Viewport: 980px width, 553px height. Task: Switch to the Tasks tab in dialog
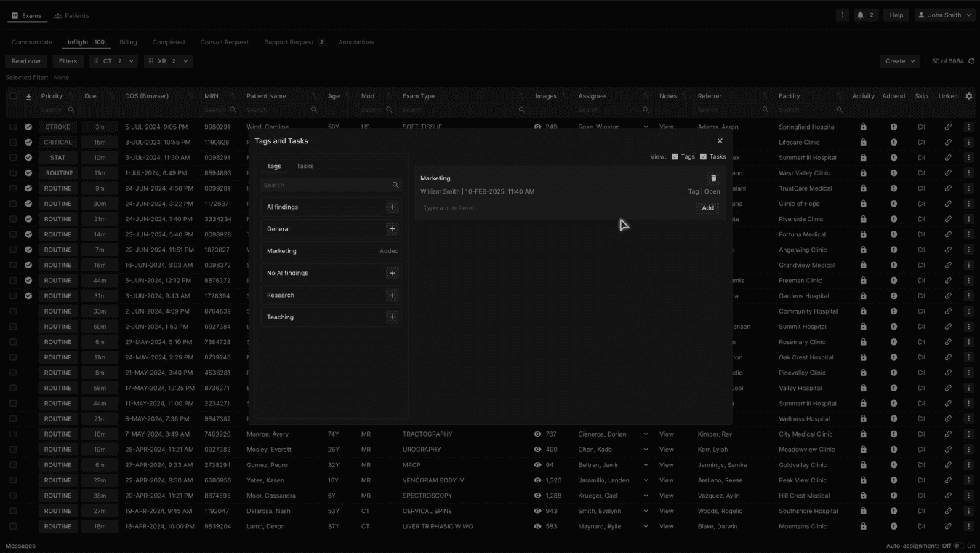305,166
